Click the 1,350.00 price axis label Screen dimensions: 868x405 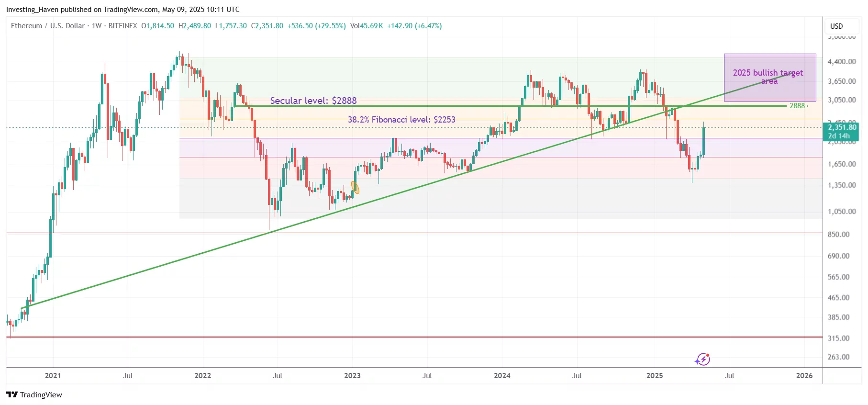842,185
